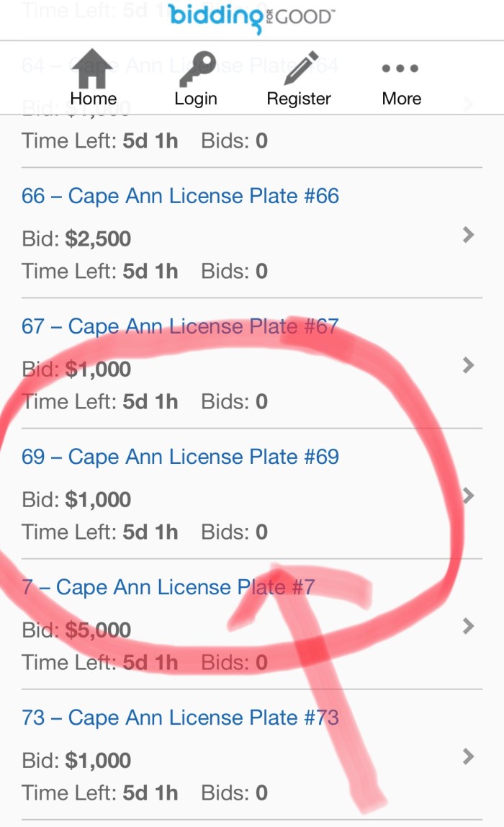Open Cape Ann License Plate #73 link
The image size is (504, 827).
[180, 718]
